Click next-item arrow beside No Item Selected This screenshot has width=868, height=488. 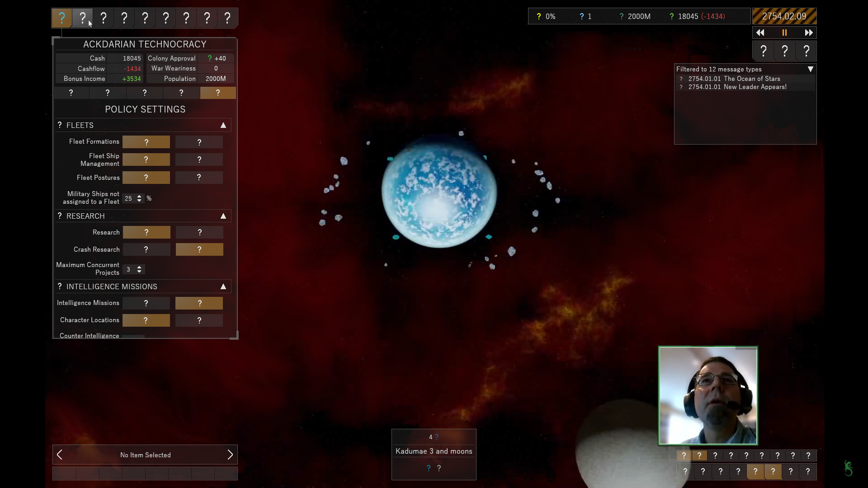click(230, 455)
